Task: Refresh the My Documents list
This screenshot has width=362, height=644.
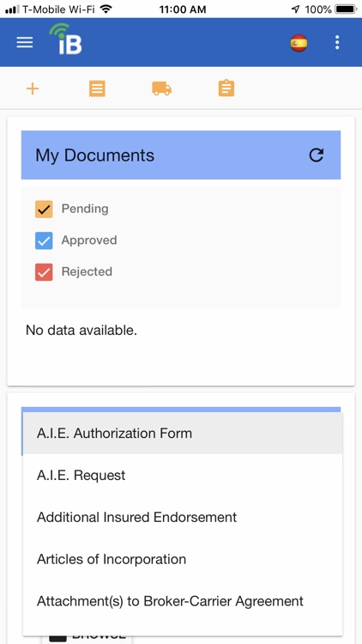Action: click(x=316, y=155)
